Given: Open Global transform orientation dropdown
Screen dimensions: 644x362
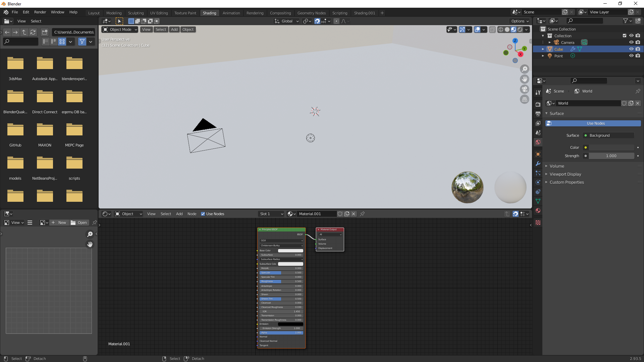Looking at the screenshot, I should [286, 21].
